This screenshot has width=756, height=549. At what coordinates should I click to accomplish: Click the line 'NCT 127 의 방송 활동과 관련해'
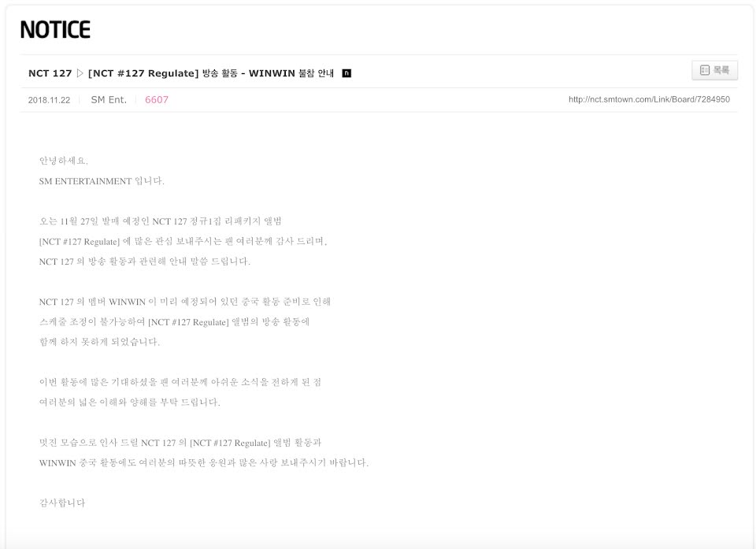[x=145, y=262]
